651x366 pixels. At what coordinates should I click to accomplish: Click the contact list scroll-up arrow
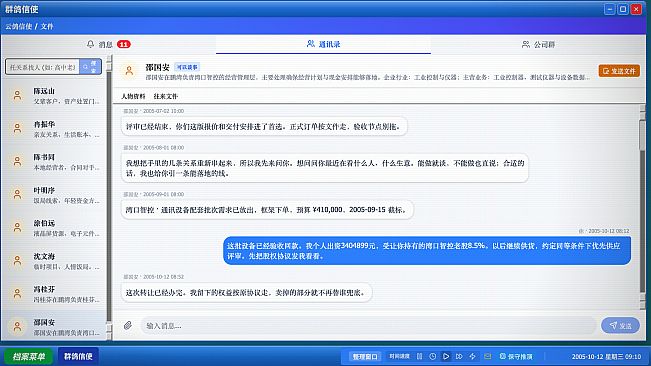coord(109,59)
